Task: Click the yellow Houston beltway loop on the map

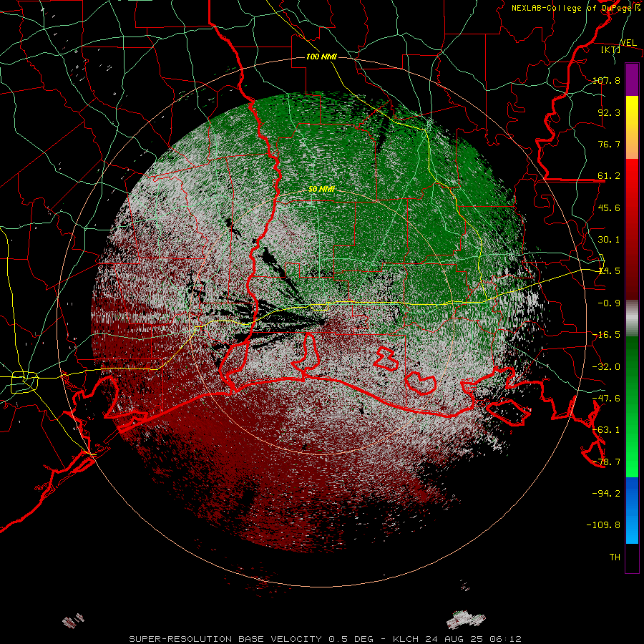Action: (24, 382)
